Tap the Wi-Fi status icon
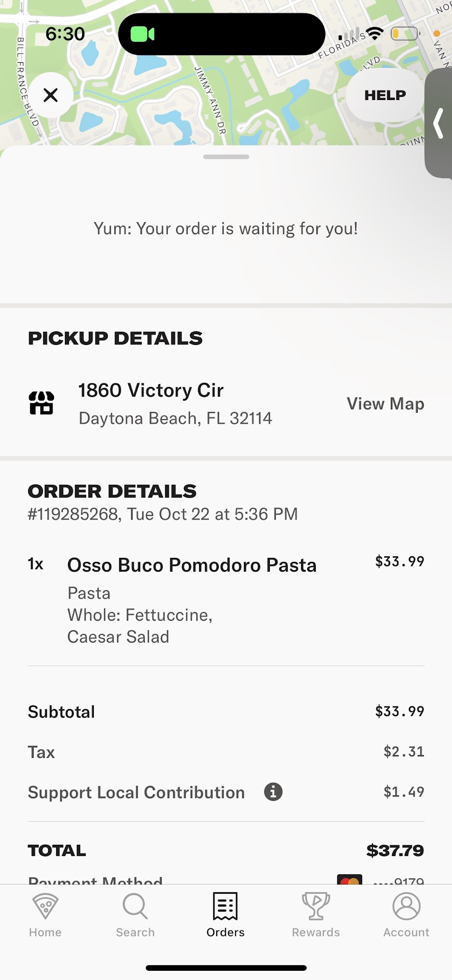The image size is (452, 980). [x=375, y=34]
